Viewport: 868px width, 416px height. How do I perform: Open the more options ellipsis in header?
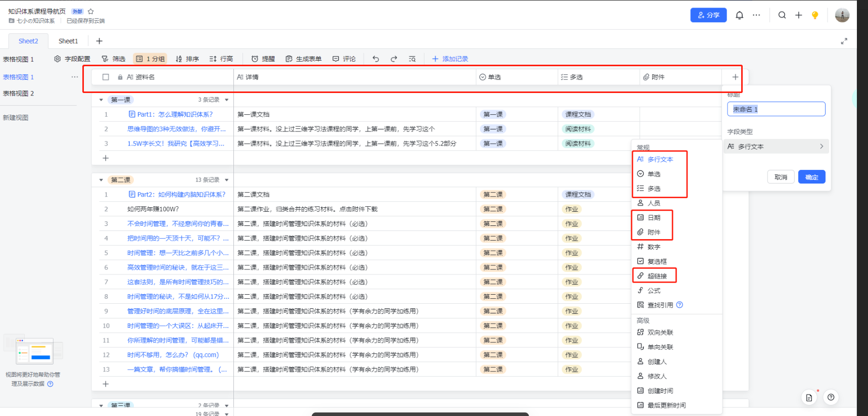click(x=756, y=15)
